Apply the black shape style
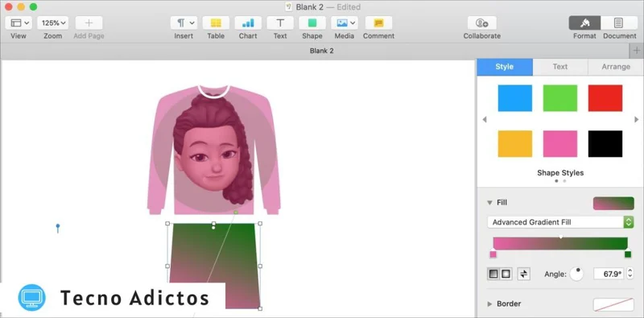 pos(605,144)
